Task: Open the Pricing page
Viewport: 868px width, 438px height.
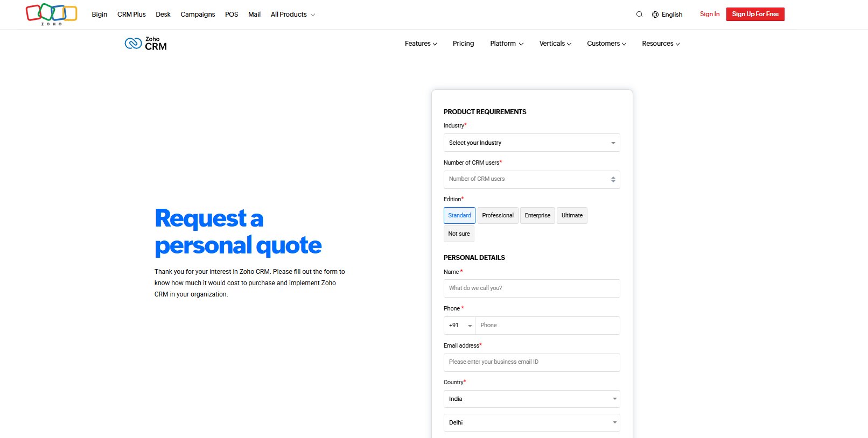Action: click(463, 44)
